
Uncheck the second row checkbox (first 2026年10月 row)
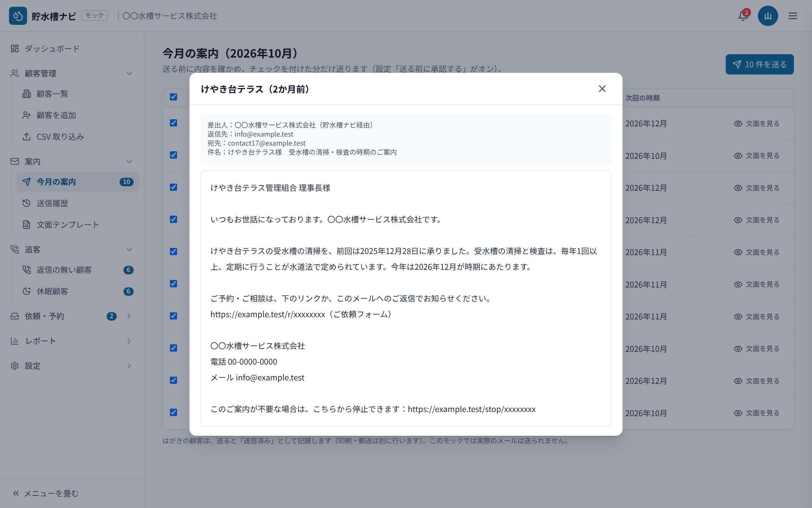173,155
